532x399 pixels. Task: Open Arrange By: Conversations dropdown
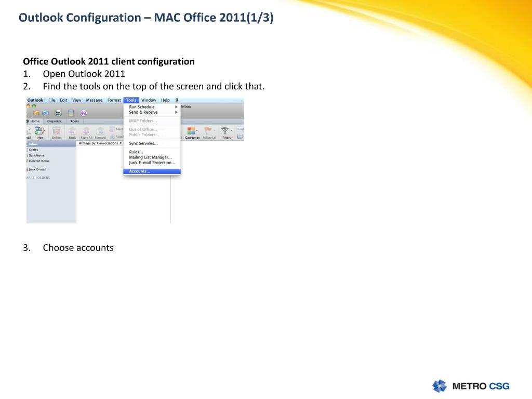100,143
